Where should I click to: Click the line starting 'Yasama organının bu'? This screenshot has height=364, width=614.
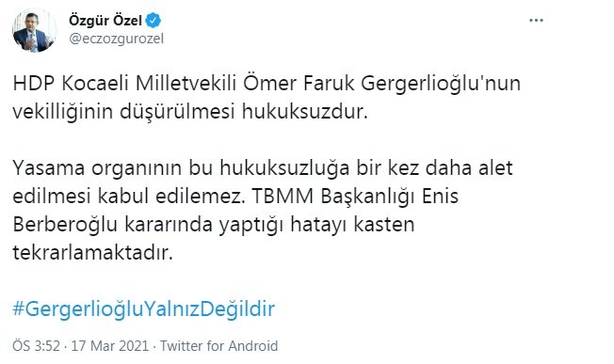(263, 168)
